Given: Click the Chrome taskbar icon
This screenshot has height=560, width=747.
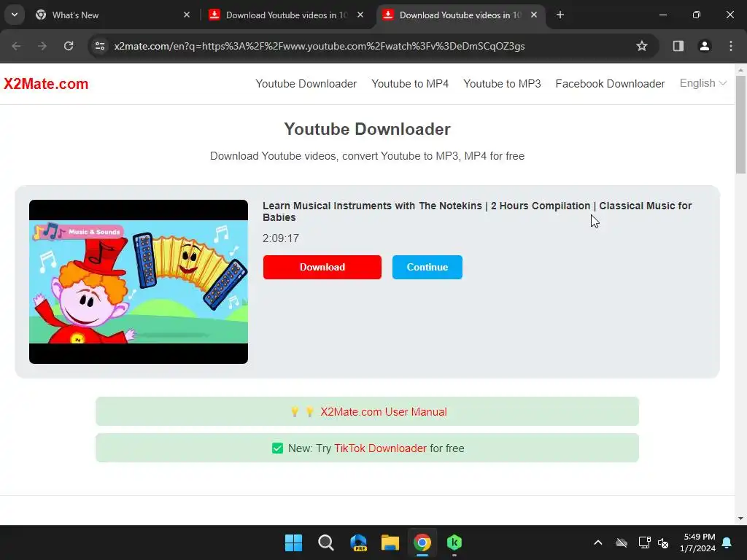Looking at the screenshot, I should pyautogui.click(x=422, y=542).
